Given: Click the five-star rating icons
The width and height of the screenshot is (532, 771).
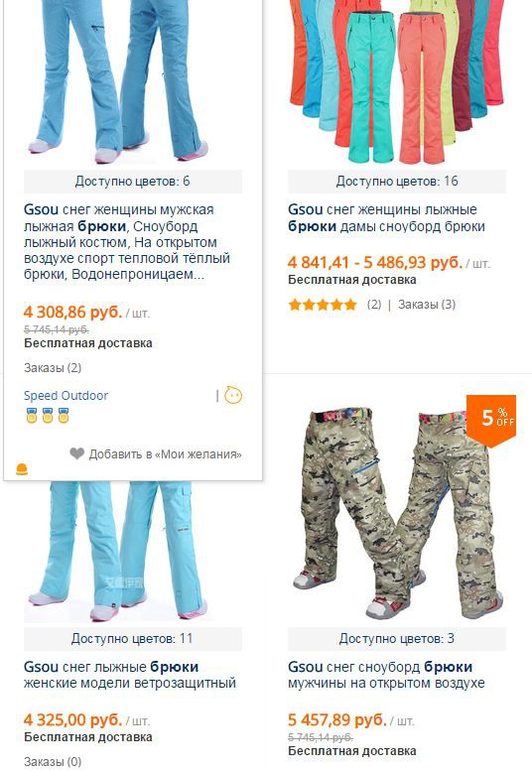Looking at the screenshot, I should [x=323, y=305].
